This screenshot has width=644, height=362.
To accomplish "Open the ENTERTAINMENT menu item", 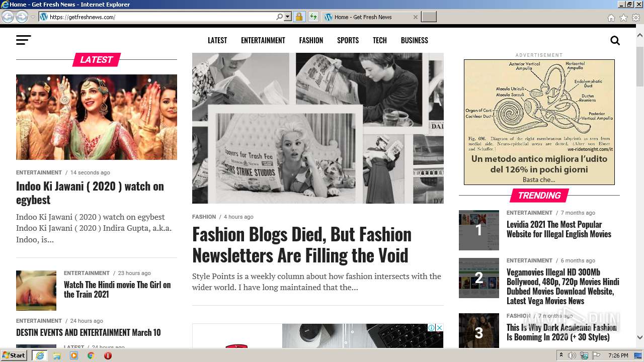I will pos(263,40).
